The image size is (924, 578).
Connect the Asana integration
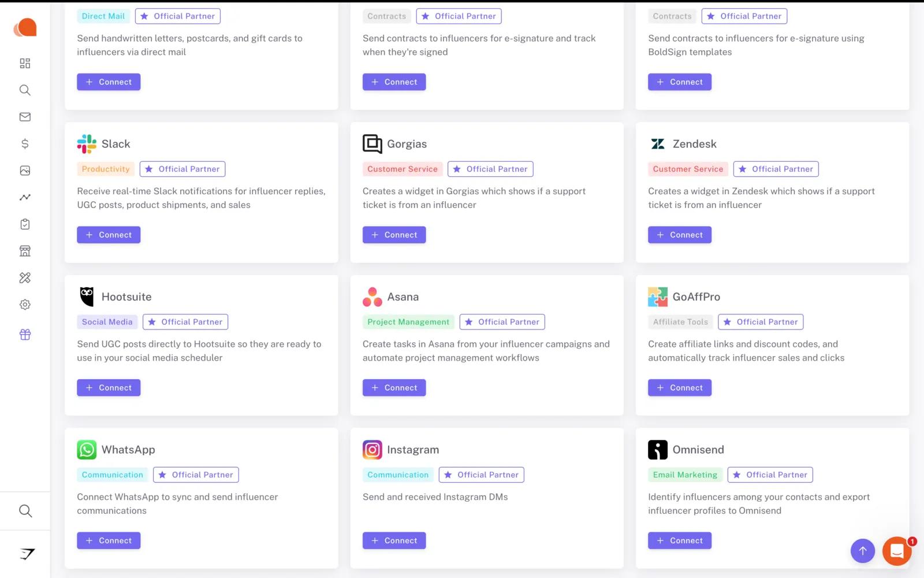pyautogui.click(x=394, y=388)
